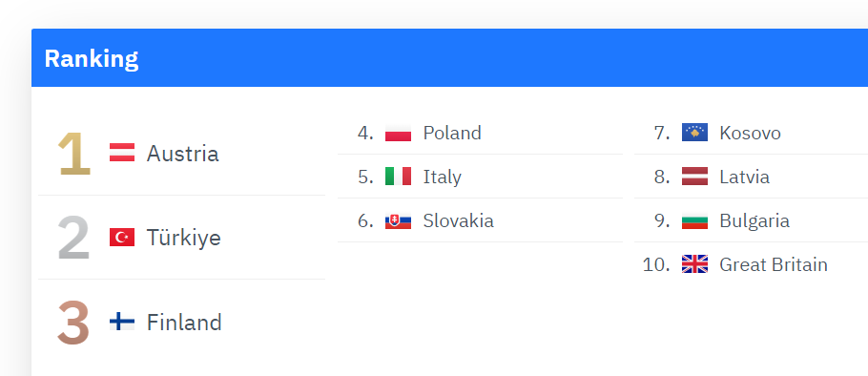The width and height of the screenshot is (868, 376).
Task: Click the silver number 2 rank
Action: click(73, 238)
